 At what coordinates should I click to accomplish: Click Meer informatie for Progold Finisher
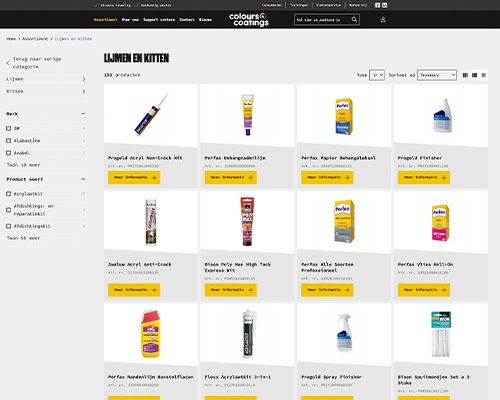tap(424, 177)
